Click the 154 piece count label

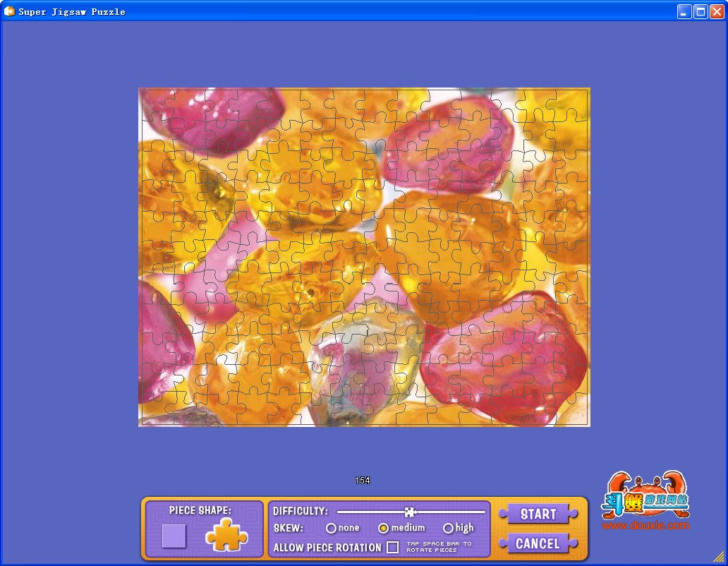pos(362,481)
